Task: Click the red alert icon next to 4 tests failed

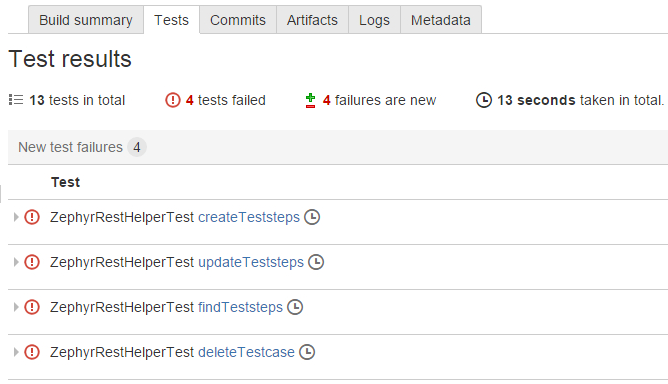Action: pyautogui.click(x=173, y=100)
